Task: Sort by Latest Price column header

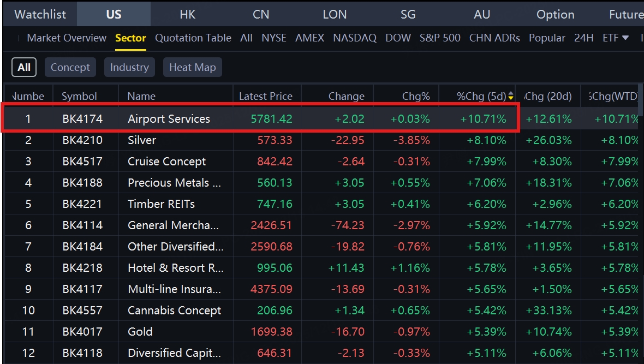Action: (266, 97)
